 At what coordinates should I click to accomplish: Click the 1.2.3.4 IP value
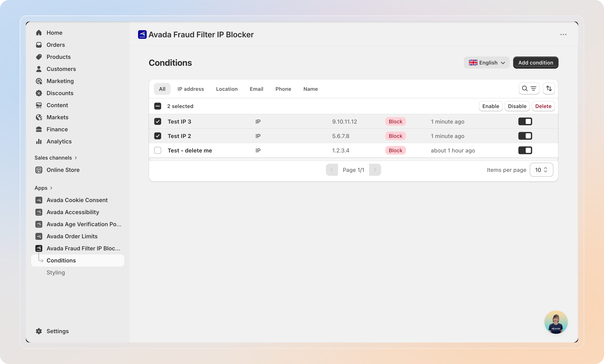[x=340, y=151]
